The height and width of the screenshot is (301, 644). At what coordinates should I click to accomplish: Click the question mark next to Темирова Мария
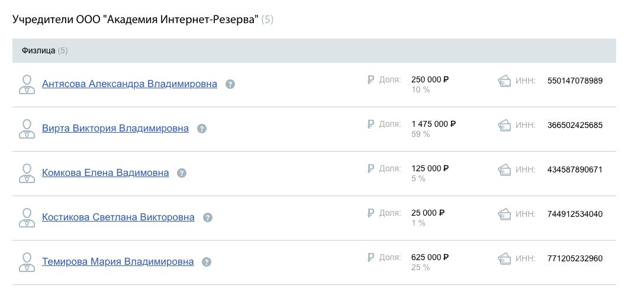[x=207, y=262]
